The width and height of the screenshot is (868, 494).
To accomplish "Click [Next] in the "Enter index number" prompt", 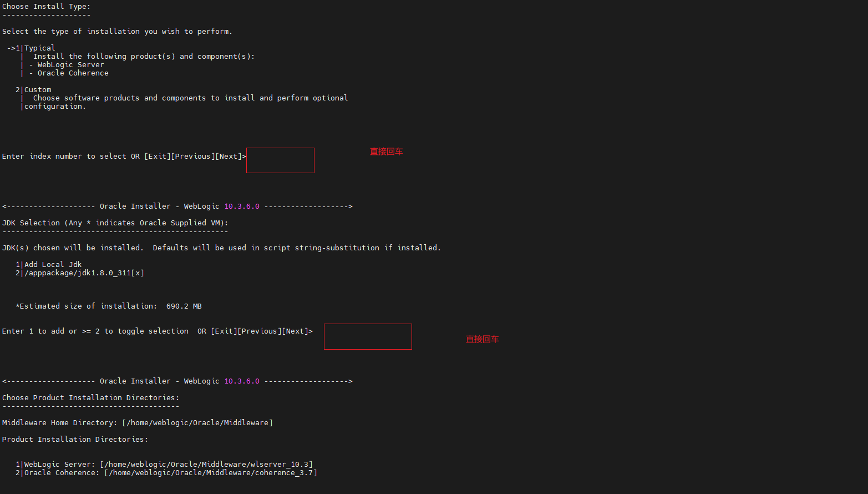I will 229,157.
